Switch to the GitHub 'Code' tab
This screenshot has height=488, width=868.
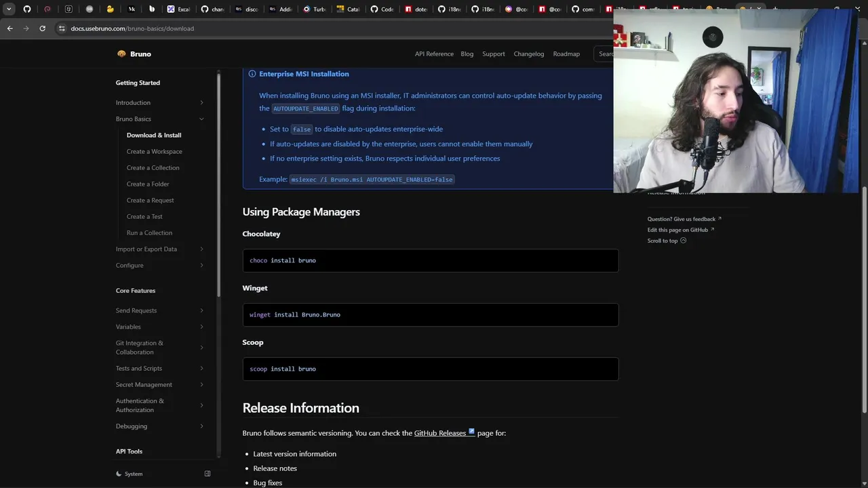click(x=382, y=9)
